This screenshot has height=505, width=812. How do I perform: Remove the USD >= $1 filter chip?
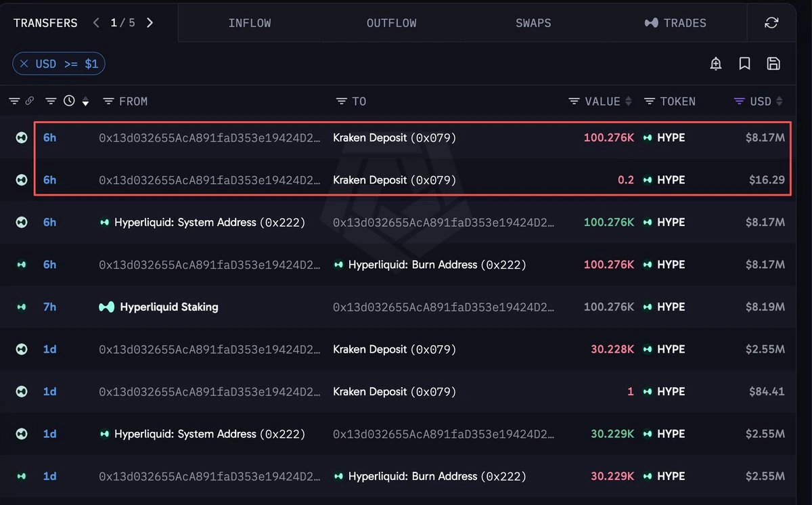click(24, 64)
